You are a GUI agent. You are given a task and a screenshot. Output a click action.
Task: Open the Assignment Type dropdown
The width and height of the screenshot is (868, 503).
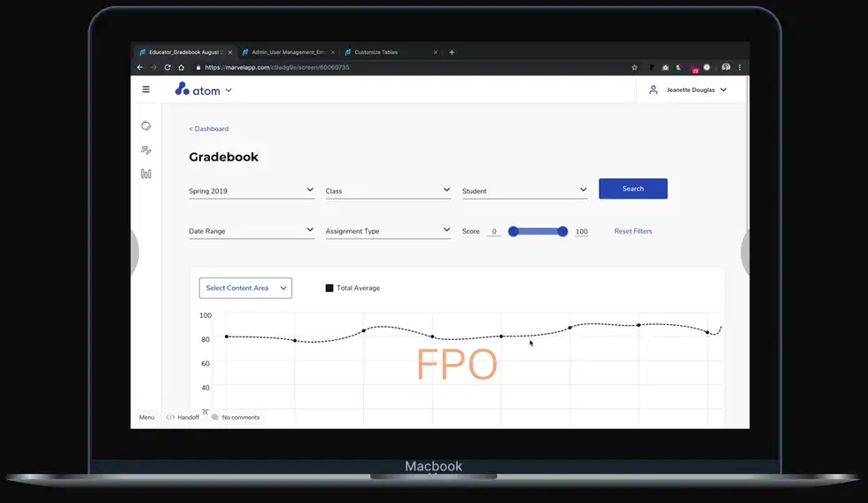(388, 231)
